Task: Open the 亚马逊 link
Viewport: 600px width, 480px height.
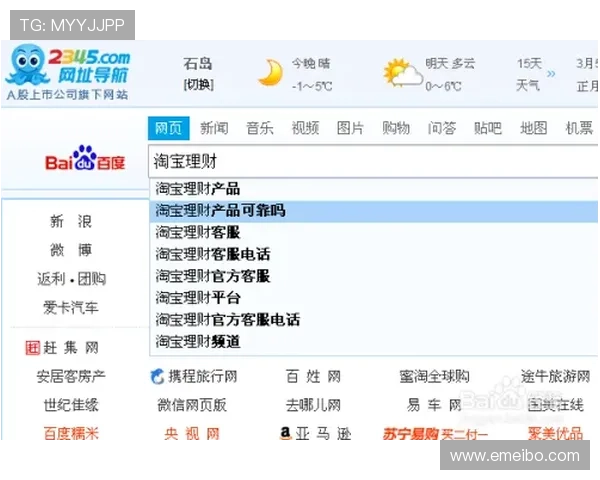Action: pos(323,434)
